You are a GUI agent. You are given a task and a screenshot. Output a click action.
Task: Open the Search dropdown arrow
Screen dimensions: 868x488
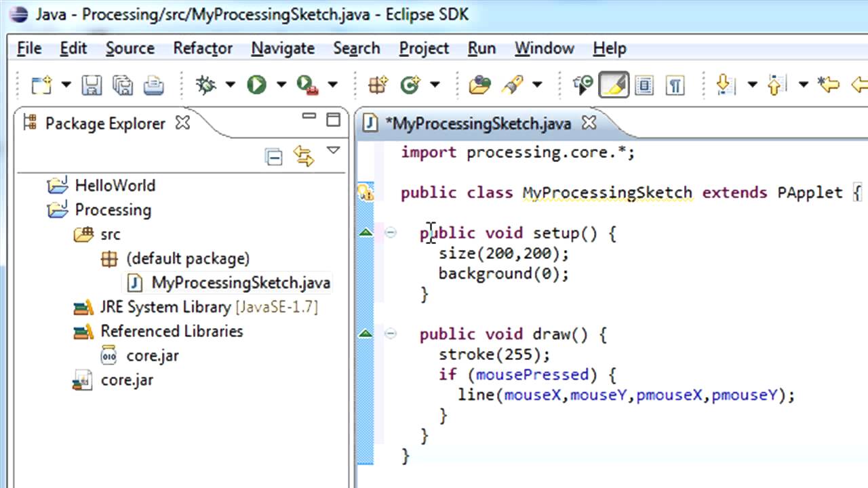point(537,85)
